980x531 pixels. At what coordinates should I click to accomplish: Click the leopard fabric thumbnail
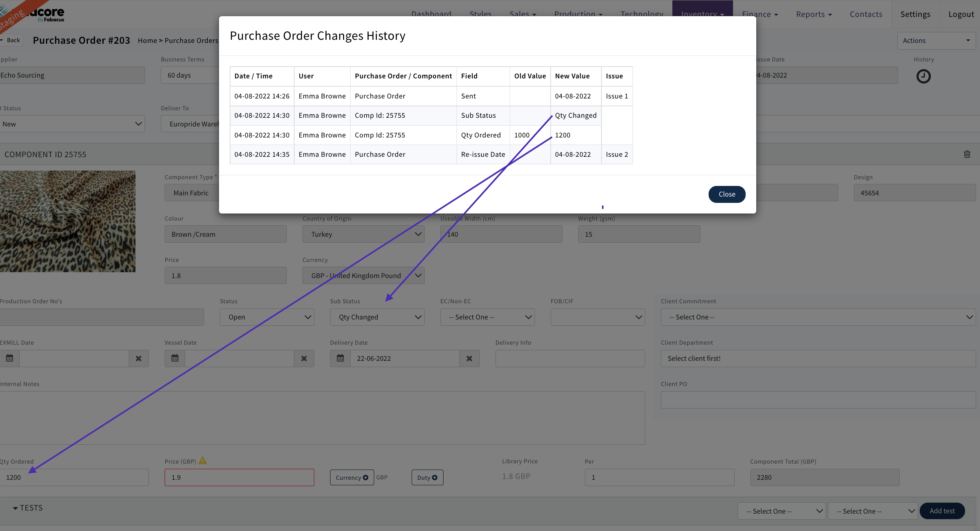pos(67,221)
